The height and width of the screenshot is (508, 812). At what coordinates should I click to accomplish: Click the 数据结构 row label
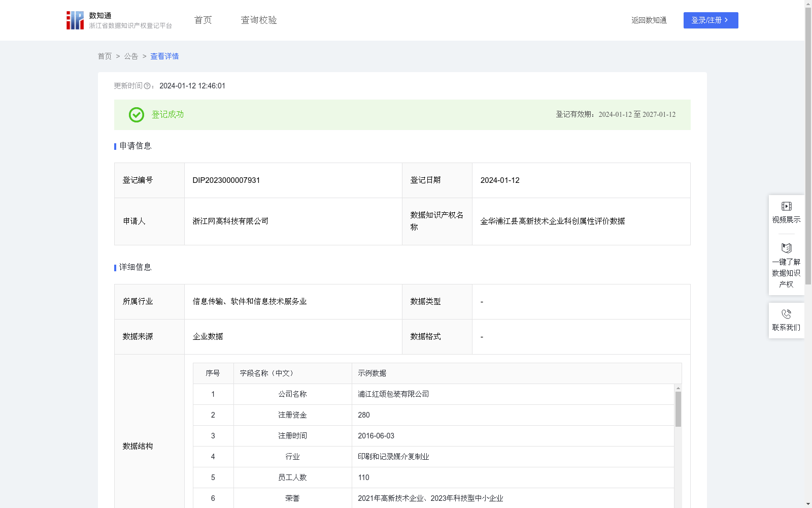coord(138,446)
